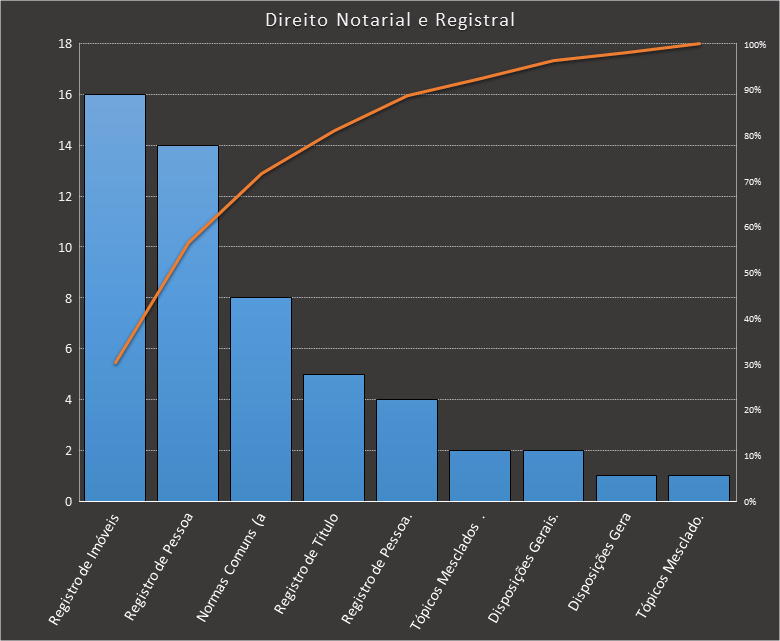The image size is (780, 641).
Task: Select the Disposições Gera bar of height 1
Action: tap(626, 488)
